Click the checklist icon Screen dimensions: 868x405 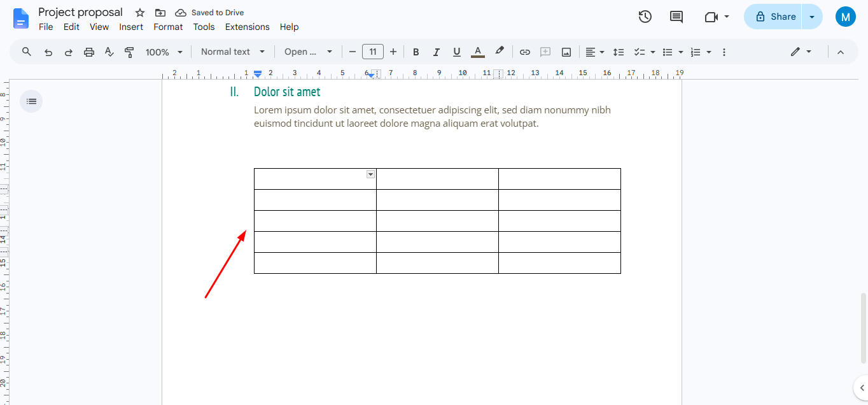[640, 52]
